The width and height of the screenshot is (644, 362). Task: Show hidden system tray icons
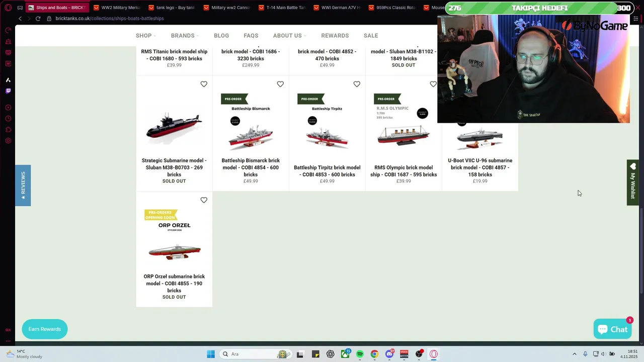pos(575,354)
